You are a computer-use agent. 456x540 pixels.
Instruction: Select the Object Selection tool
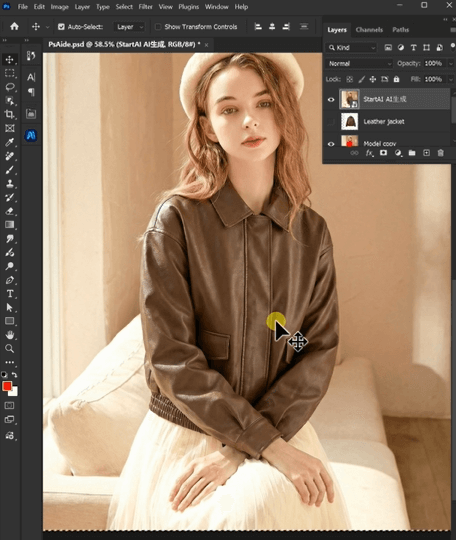tap(9, 101)
